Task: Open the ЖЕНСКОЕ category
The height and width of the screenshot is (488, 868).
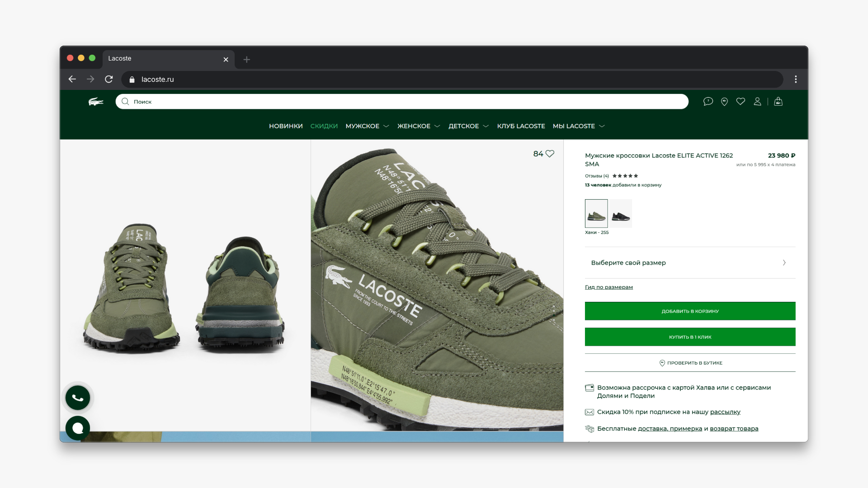Action: point(414,126)
